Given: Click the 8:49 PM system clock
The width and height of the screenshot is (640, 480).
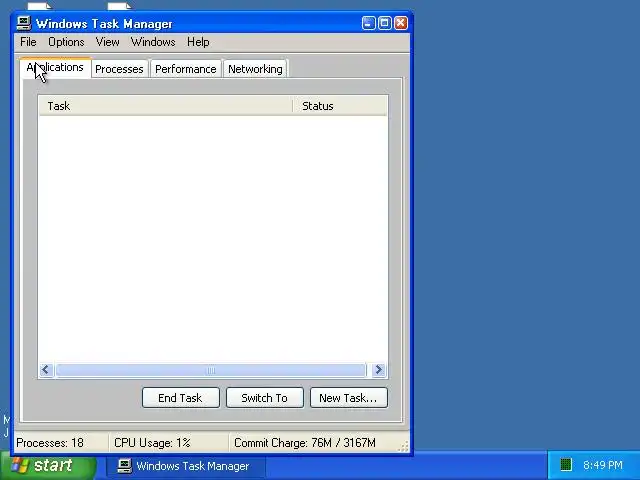Looking at the screenshot, I should [602, 465].
